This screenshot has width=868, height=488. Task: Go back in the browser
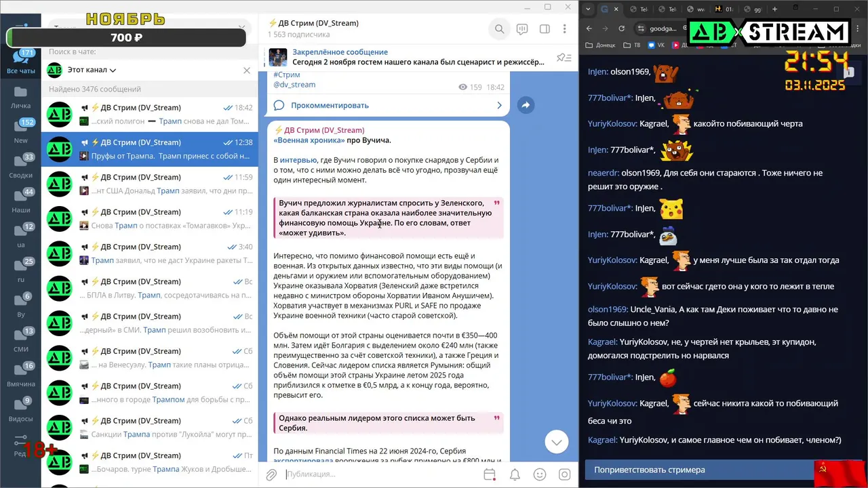coord(589,28)
